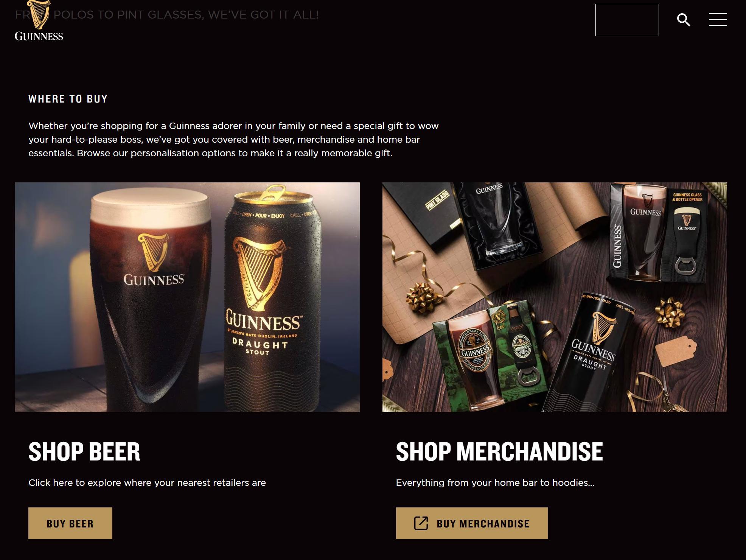
Task: Click the BUY MERCHANDISE button label
Action: (x=483, y=524)
